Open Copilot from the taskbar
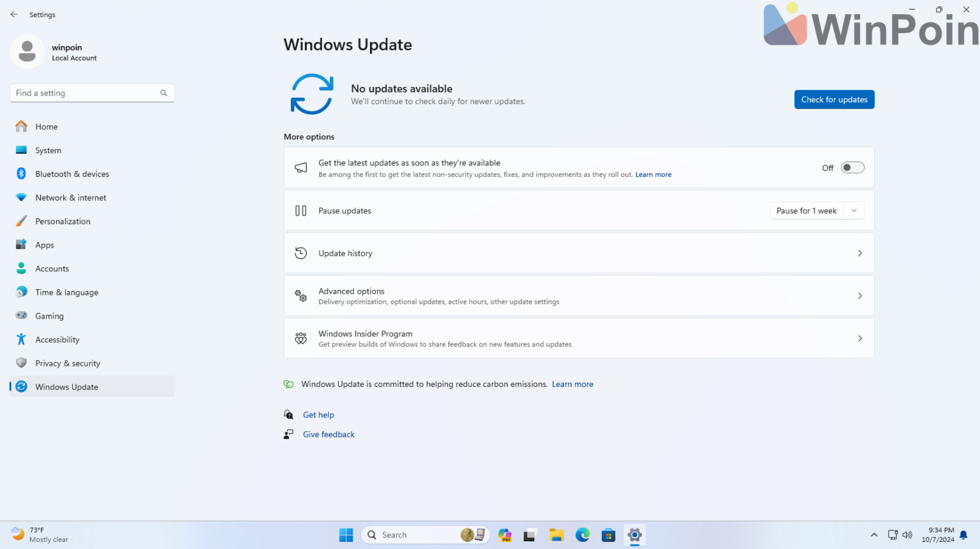 coord(505,535)
